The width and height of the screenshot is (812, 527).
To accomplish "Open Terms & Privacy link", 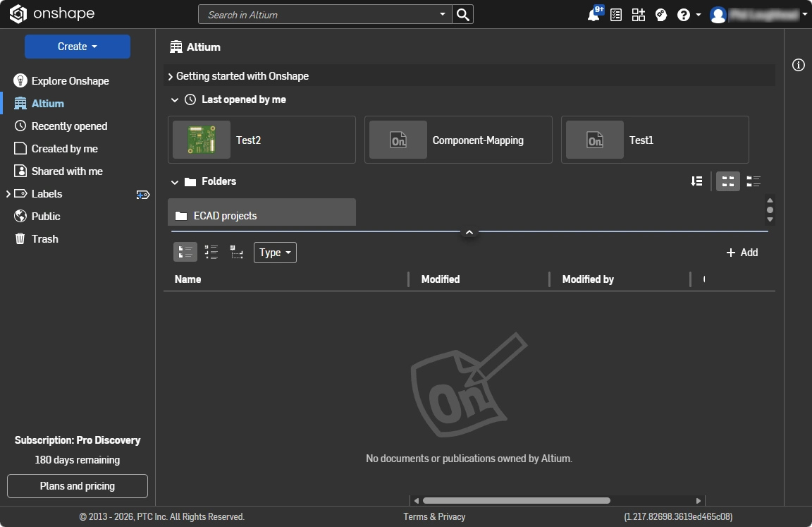I will (434, 516).
